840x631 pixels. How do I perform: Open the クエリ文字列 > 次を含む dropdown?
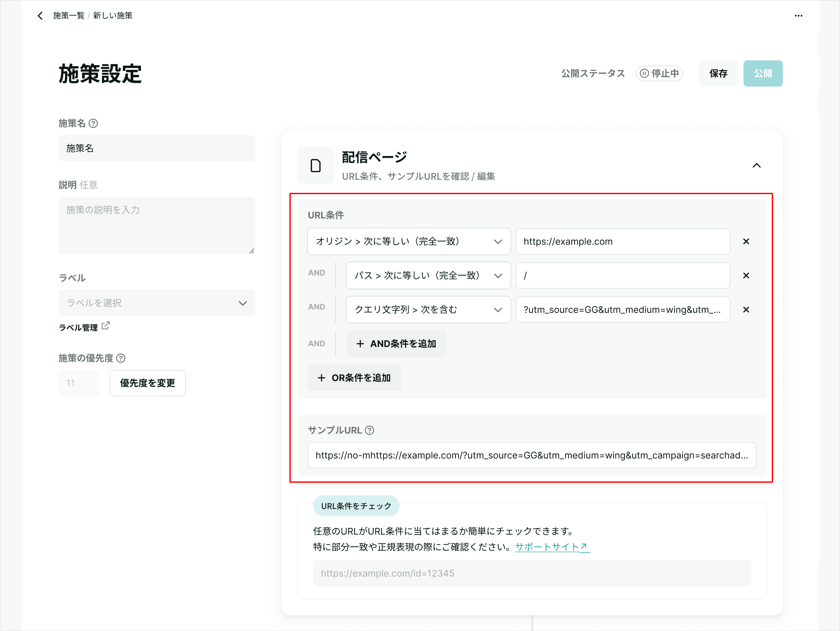(x=428, y=310)
